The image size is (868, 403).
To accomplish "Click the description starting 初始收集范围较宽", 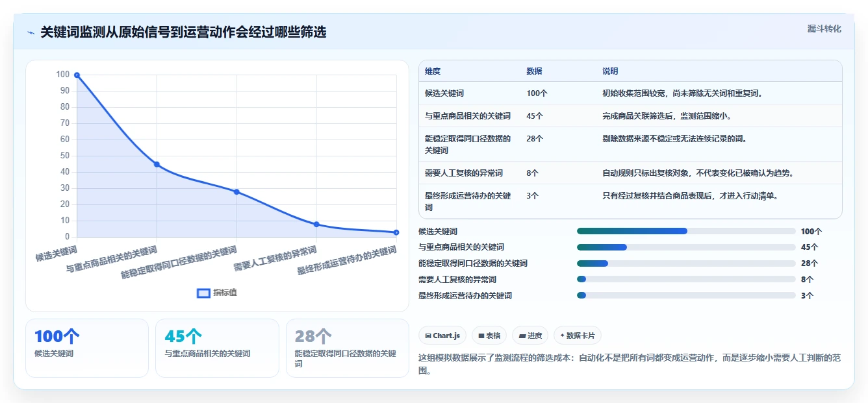I will (682, 93).
